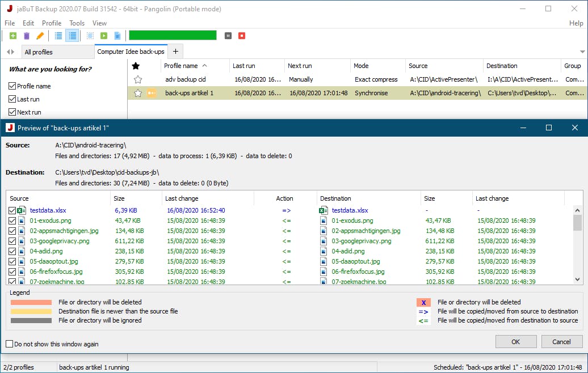
Task: Click source file name 02-appsmachtigingen.jpg
Action: [64, 231]
